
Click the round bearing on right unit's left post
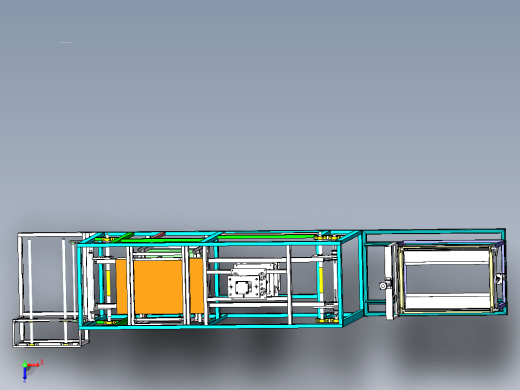(x=383, y=286)
